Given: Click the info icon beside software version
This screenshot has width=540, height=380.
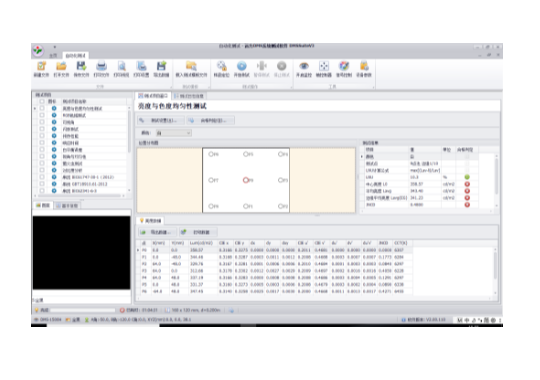Looking at the screenshot, I should (x=404, y=320).
